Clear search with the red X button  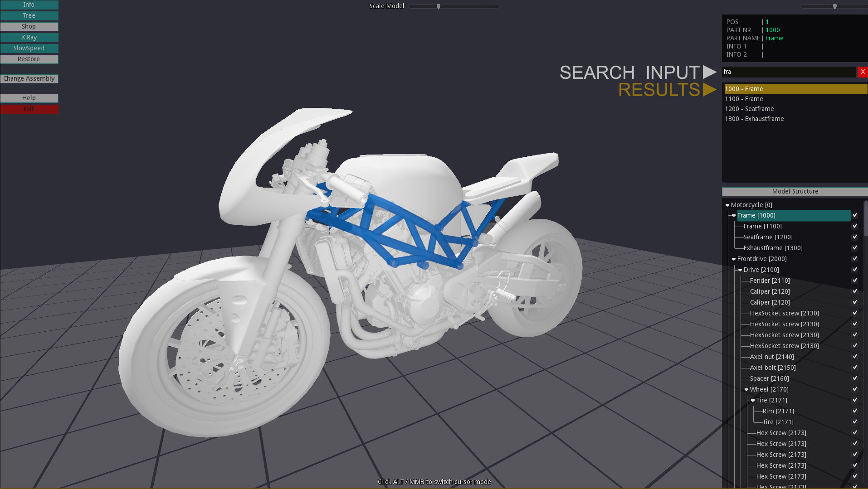coord(862,72)
